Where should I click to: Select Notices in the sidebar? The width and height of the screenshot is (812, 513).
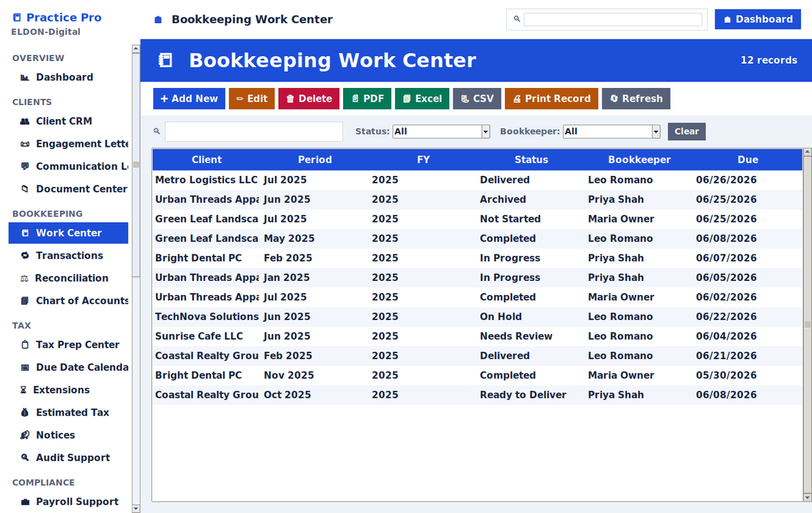click(x=68, y=435)
